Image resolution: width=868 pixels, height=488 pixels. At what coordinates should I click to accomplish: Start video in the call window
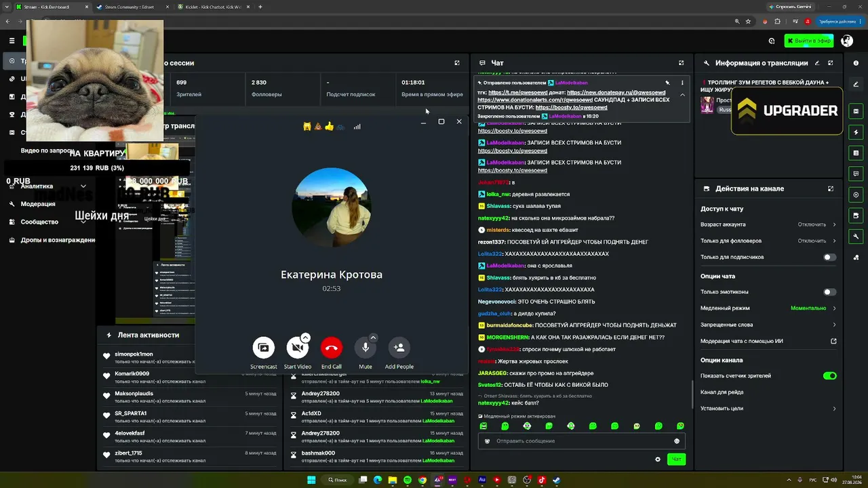pyautogui.click(x=297, y=348)
